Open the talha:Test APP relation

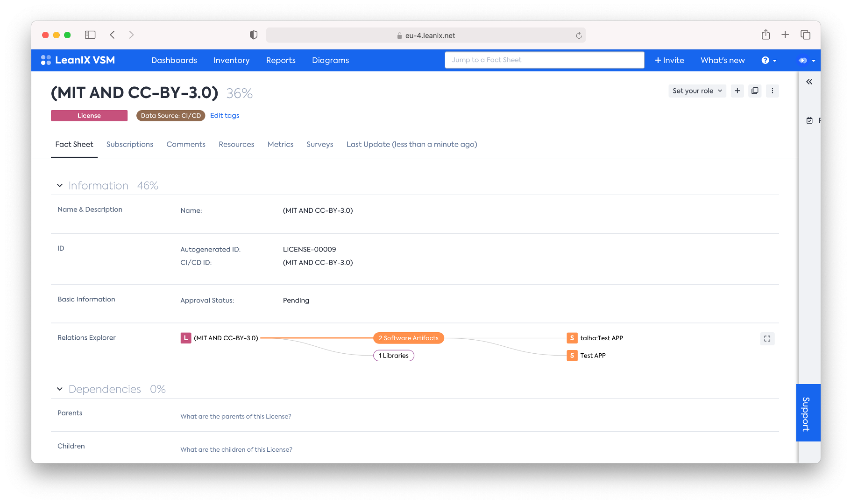[x=602, y=338]
